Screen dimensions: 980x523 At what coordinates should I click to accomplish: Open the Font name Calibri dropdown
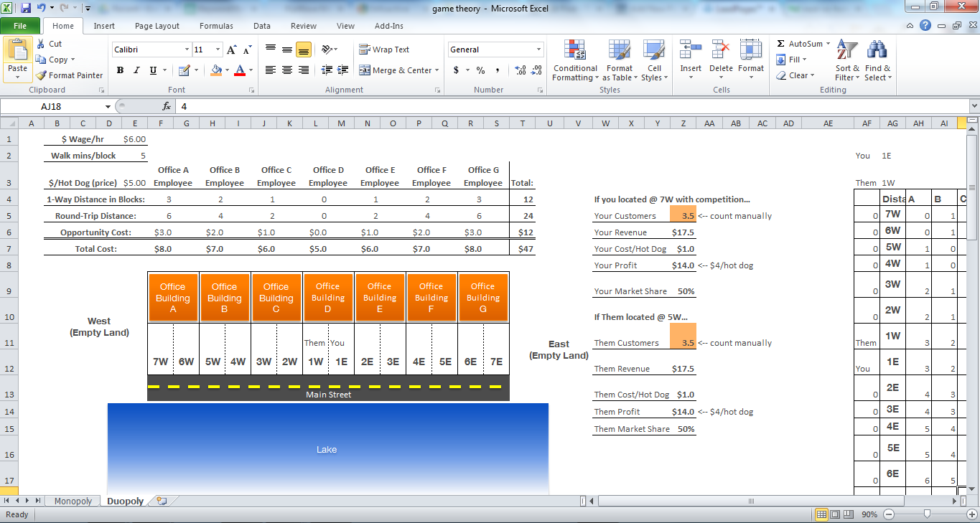click(187, 50)
